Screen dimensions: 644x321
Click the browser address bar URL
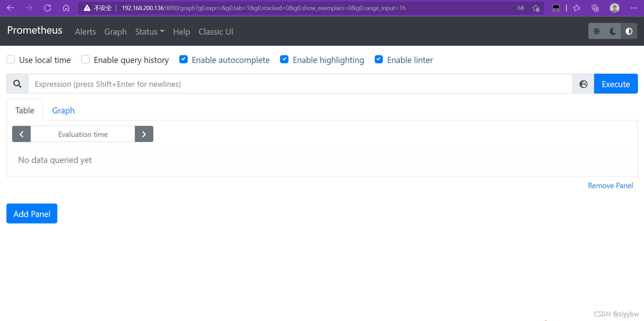pos(264,8)
